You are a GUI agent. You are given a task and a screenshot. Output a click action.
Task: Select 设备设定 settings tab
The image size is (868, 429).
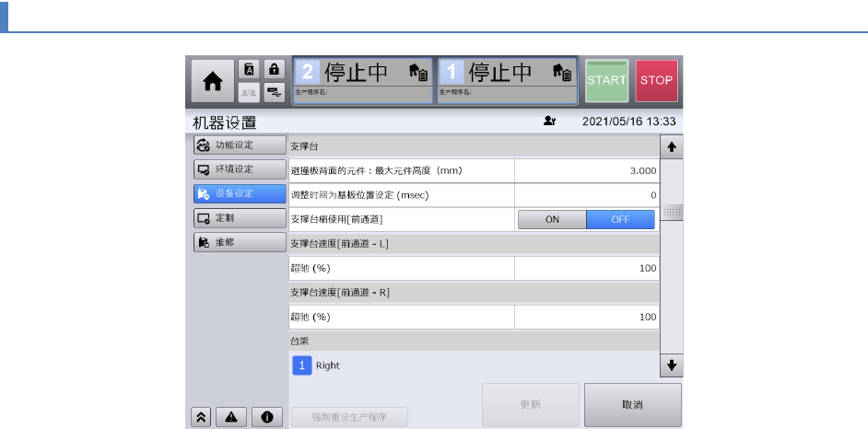click(240, 193)
